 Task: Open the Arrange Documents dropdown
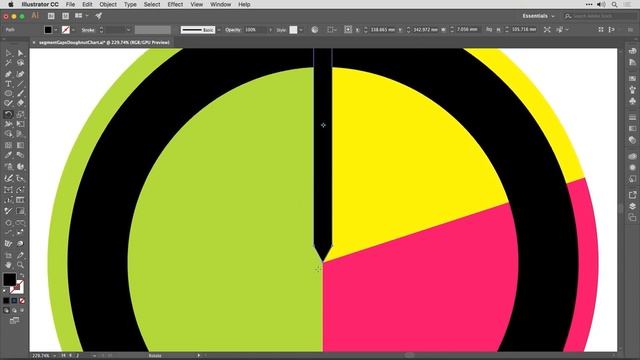pyautogui.click(x=81, y=16)
